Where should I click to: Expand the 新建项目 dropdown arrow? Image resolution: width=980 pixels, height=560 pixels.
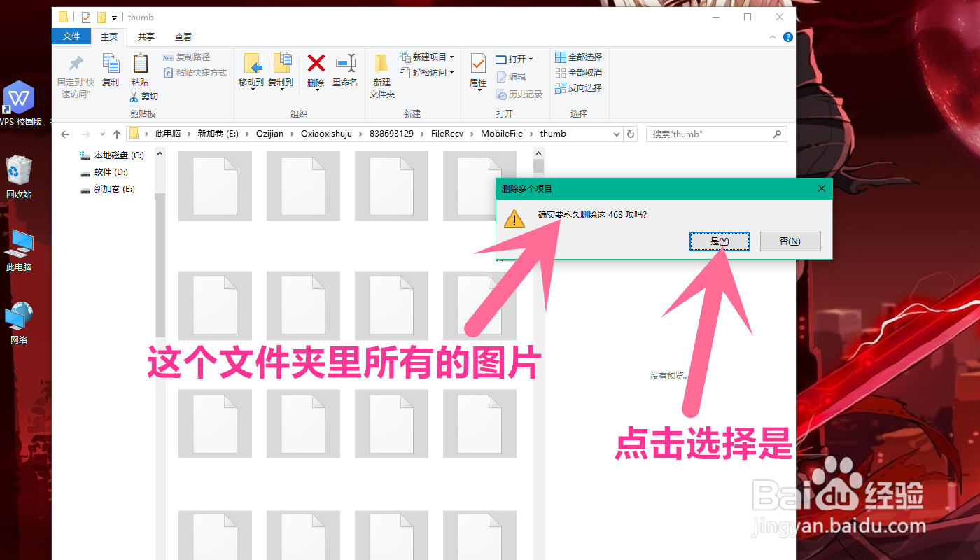(450, 57)
